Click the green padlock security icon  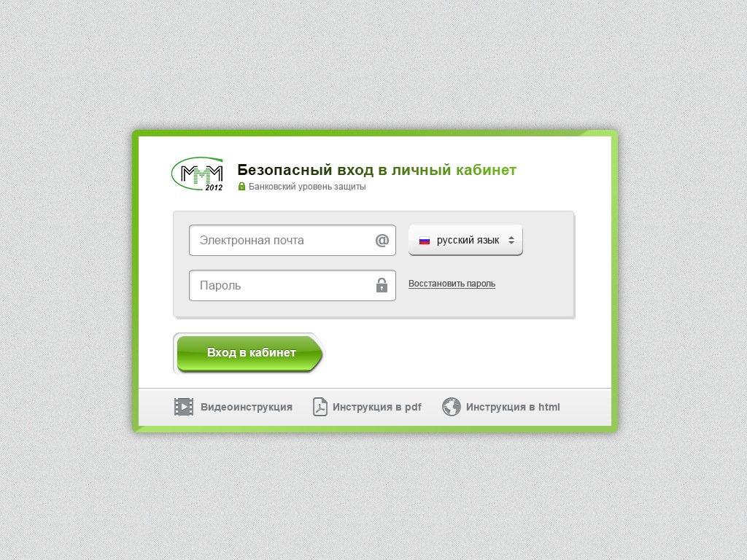tap(241, 186)
